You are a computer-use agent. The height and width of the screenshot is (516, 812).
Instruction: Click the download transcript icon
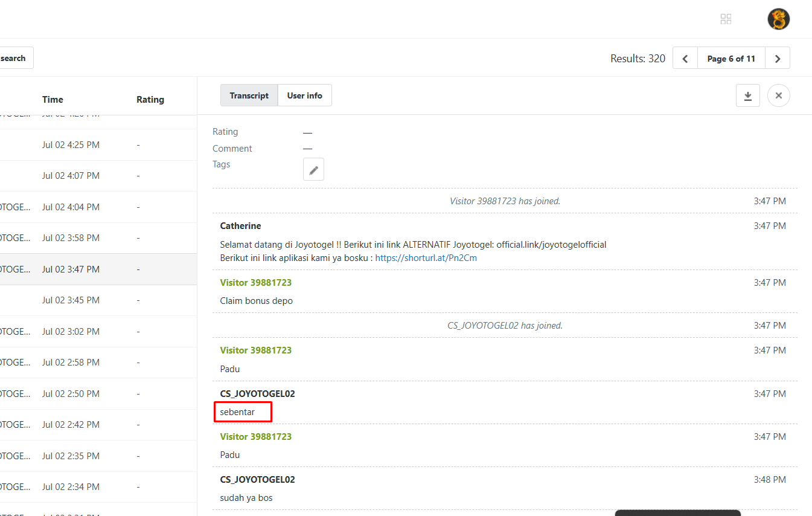[x=747, y=95]
